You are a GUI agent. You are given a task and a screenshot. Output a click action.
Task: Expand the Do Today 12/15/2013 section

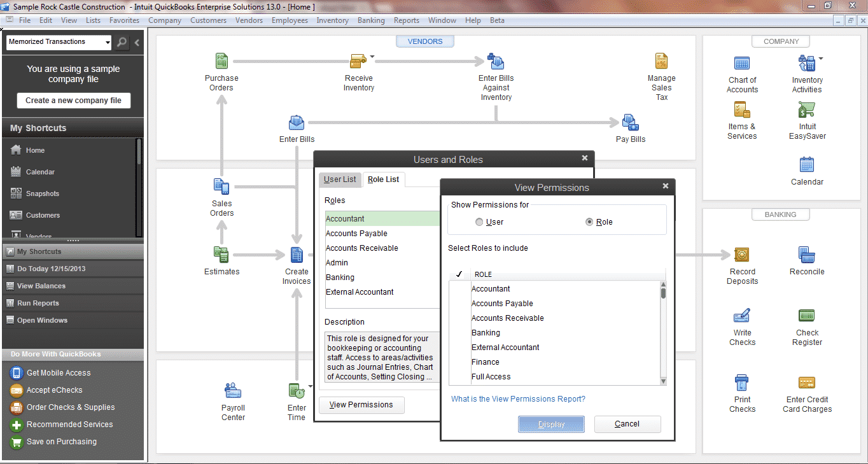pos(73,269)
